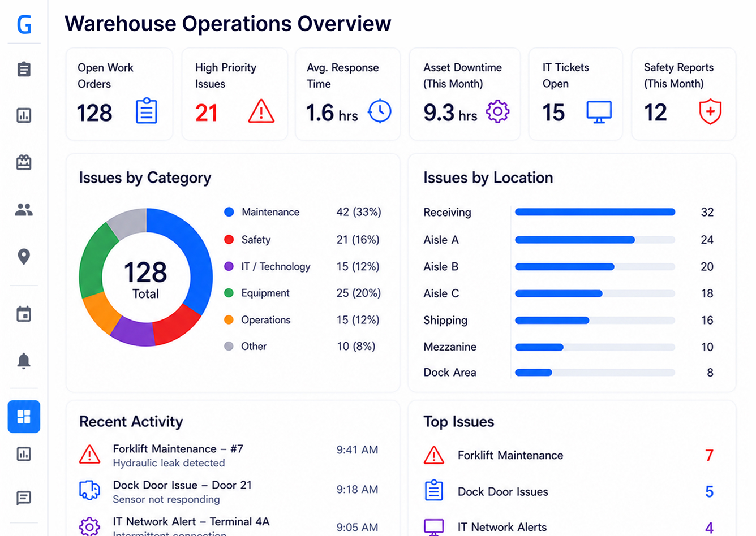Click the shield icon in Safety Reports card
756x536 pixels.
[x=710, y=111]
